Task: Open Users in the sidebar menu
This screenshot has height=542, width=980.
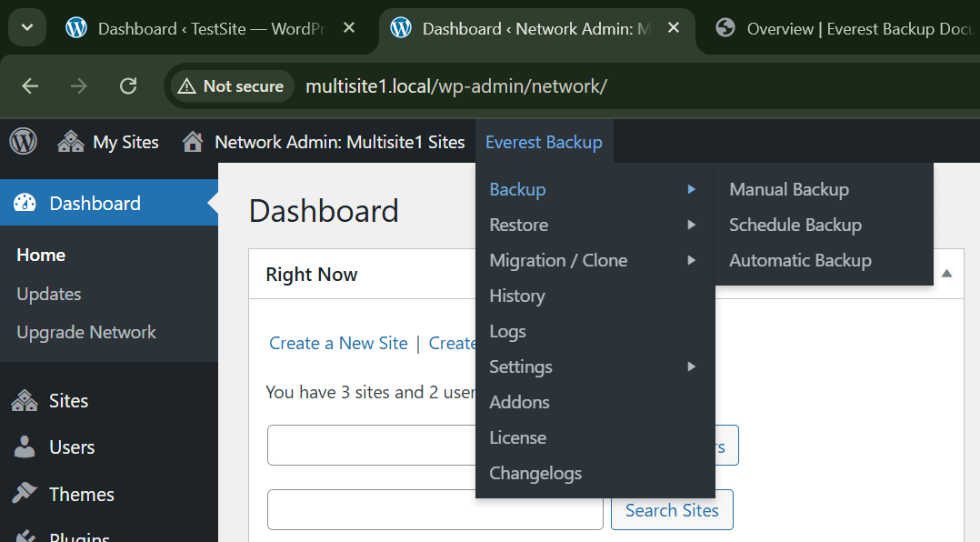Action: (x=71, y=447)
